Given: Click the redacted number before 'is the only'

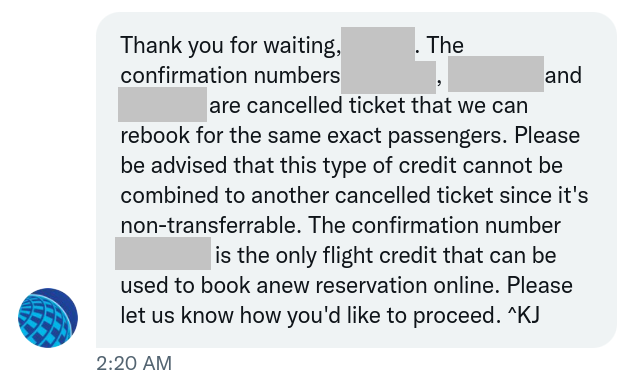Looking at the screenshot, I should 163,253.
